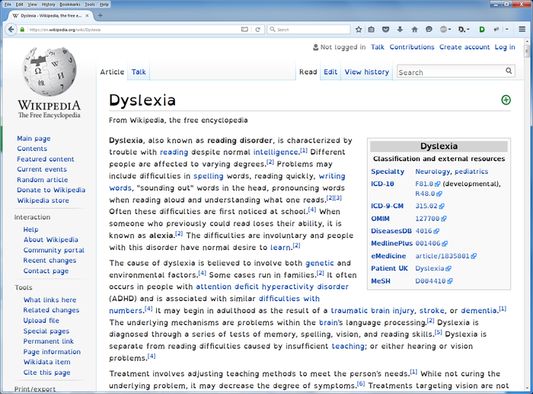Open the OMIM 127700 link
This screenshot has height=394, width=533.
pos(431,219)
